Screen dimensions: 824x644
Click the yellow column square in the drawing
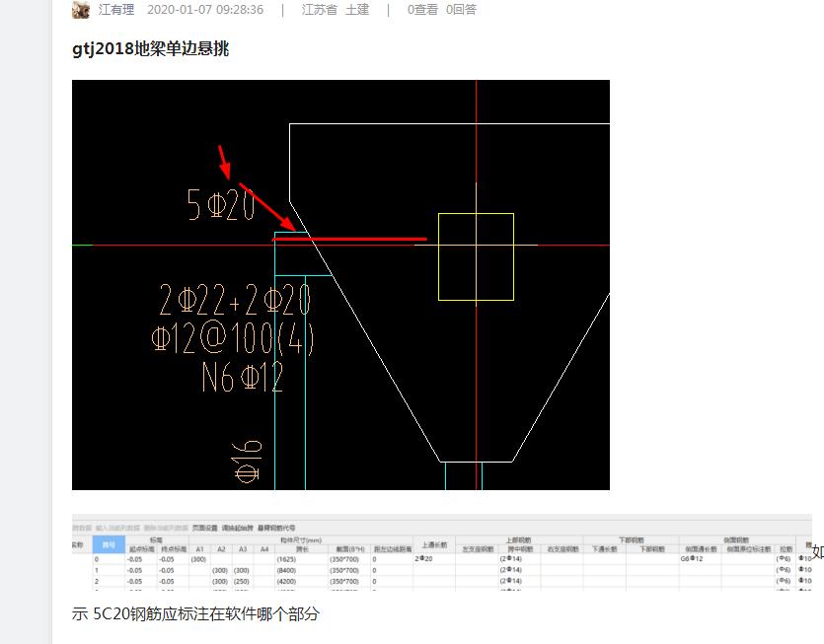476,256
